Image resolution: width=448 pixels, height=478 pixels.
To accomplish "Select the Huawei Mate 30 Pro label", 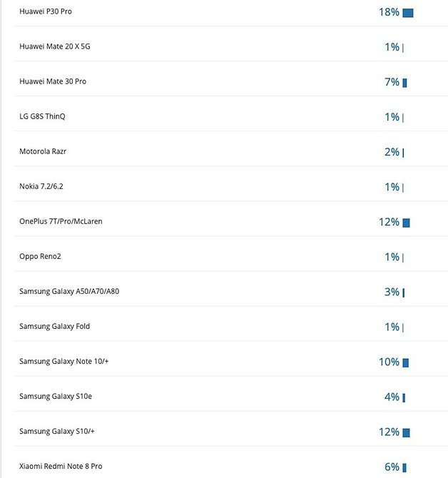I will (x=53, y=81).
